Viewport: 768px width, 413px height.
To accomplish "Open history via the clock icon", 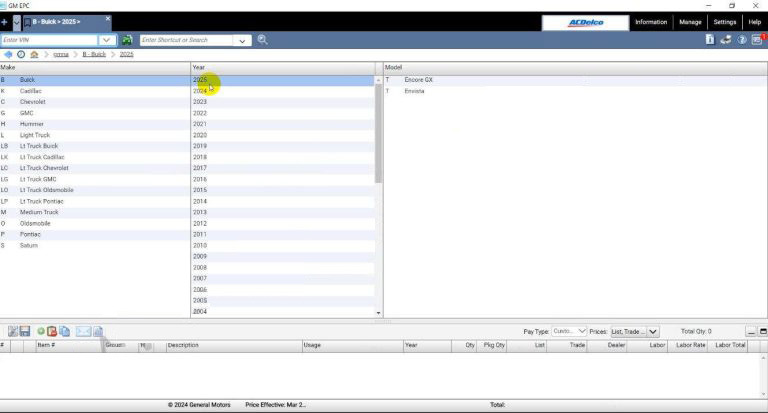I will coord(21,54).
